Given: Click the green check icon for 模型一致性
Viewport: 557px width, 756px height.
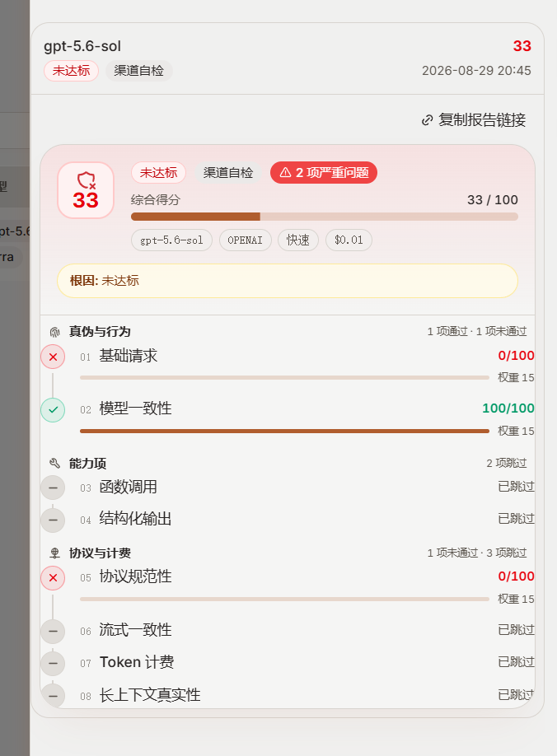Looking at the screenshot, I should [x=53, y=410].
